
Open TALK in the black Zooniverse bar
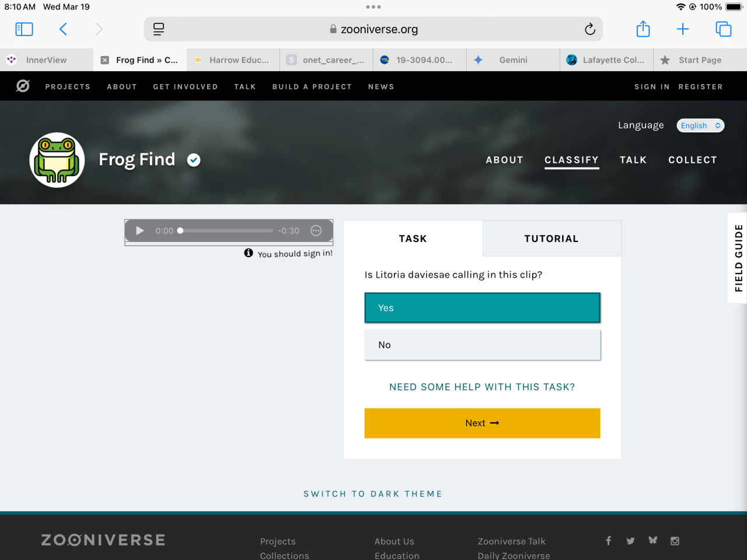[245, 86]
